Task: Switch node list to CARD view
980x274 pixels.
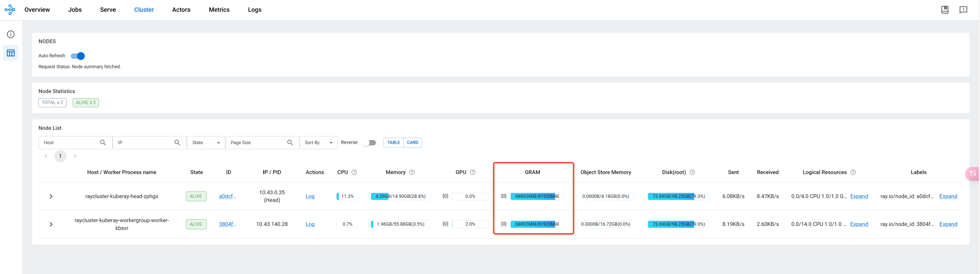Action: click(x=412, y=143)
